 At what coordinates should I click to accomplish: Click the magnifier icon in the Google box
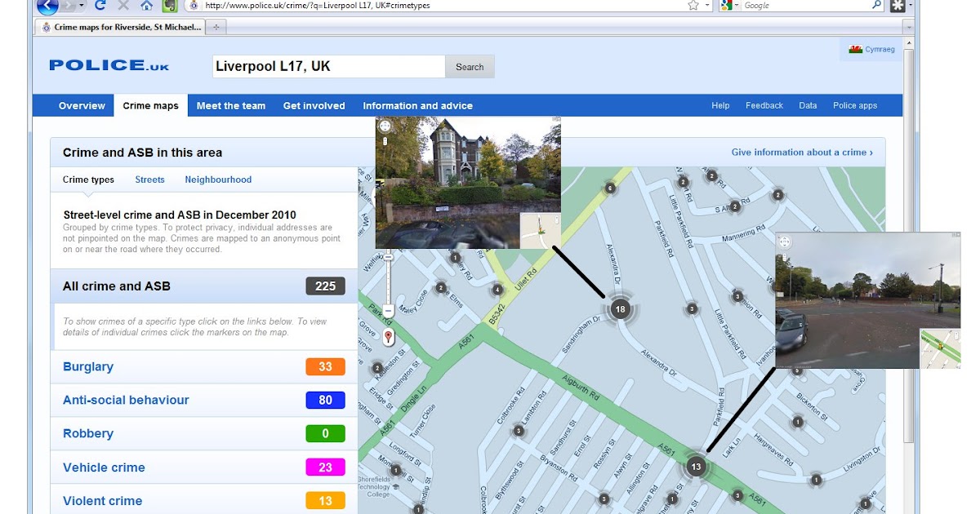tap(877, 5)
